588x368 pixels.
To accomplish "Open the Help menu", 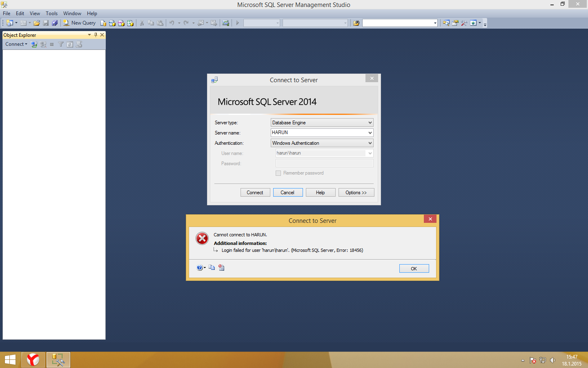I will tap(92, 13).
